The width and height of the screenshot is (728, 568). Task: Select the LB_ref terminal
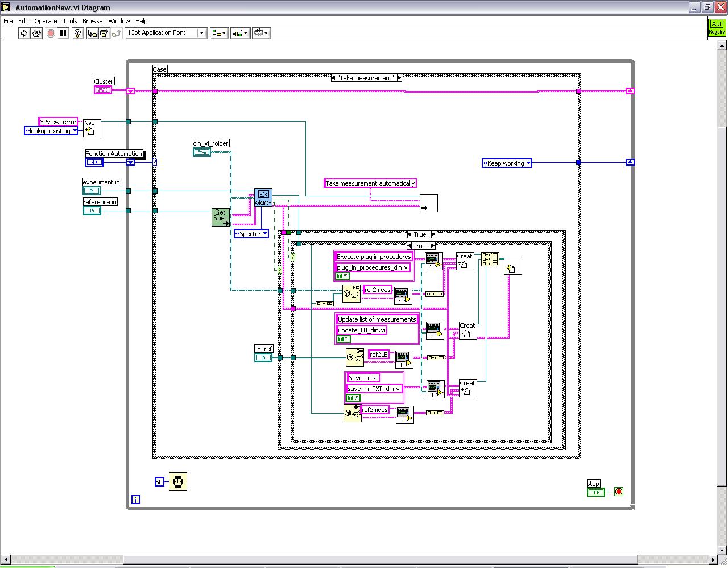click(263, 357)
